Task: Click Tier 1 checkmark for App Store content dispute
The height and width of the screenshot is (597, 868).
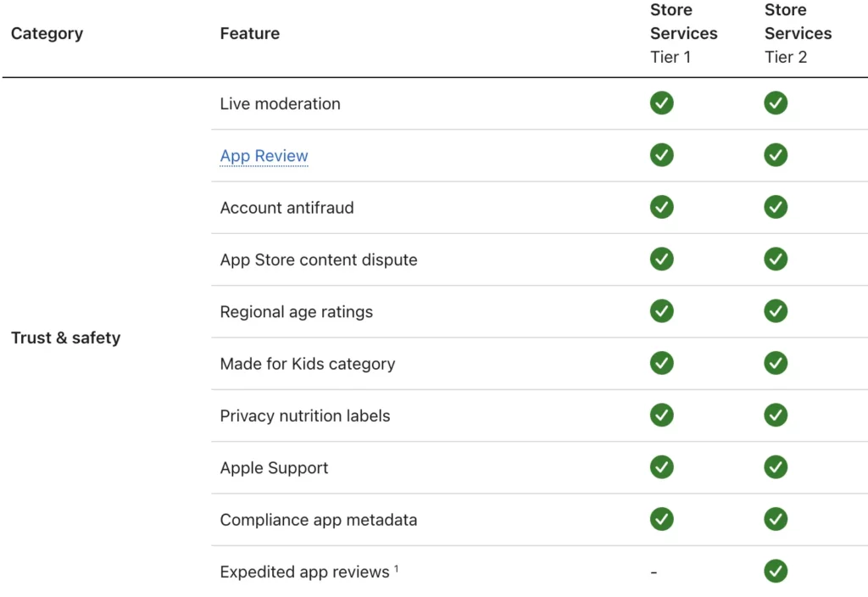Action: [662, 259]
